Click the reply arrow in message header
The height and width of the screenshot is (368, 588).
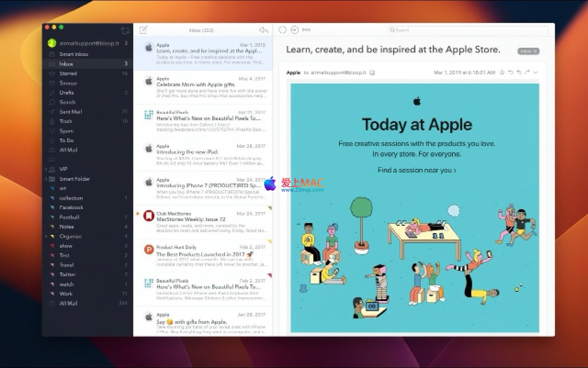click(x=510, y=72)
